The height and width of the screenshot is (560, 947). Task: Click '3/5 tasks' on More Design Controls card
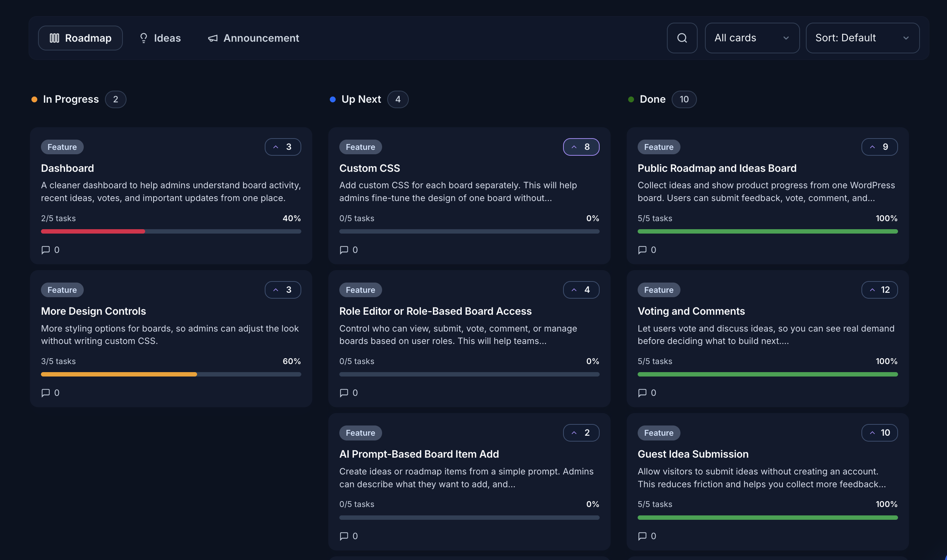pyautogui.click(x=58, y=361)
